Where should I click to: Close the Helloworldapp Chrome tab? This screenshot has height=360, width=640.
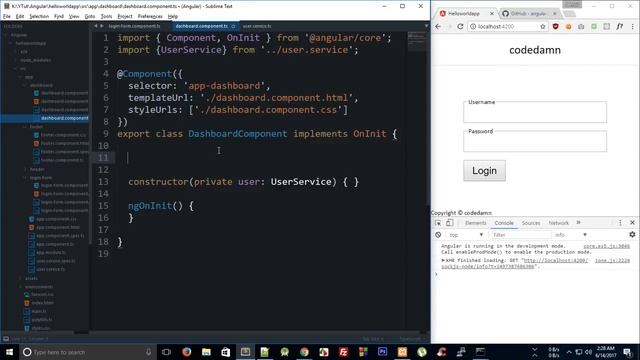coord(491,13)
